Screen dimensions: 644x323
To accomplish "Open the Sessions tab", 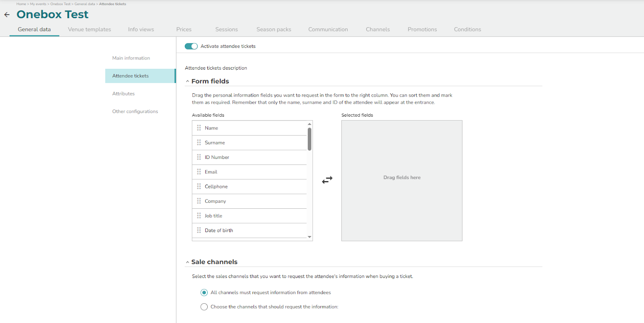I will pyautogui.click(x=227, y=29).
